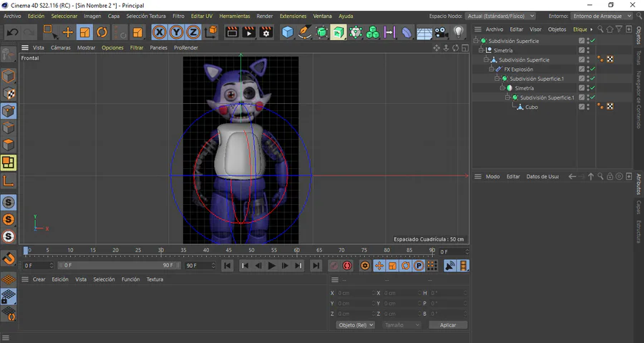Click timeline frame 45 marker
Viewport: 644px width, 343px height.
tap(228, 250)
